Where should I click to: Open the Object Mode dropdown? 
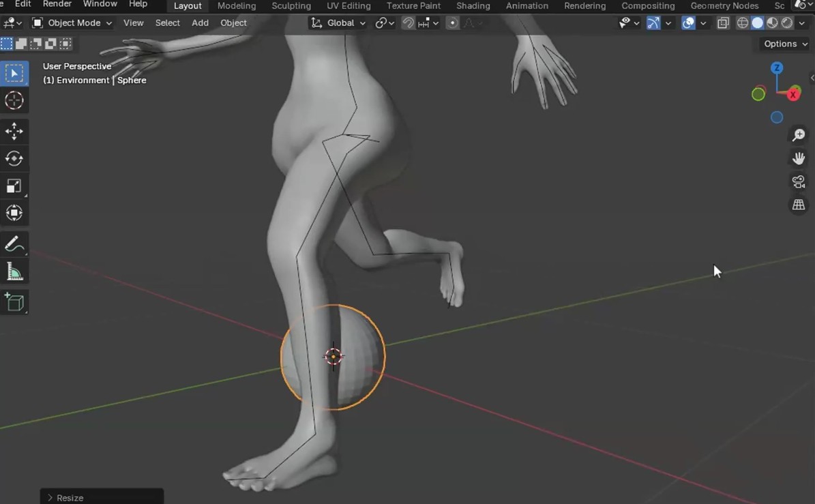[x=72, y=23]
